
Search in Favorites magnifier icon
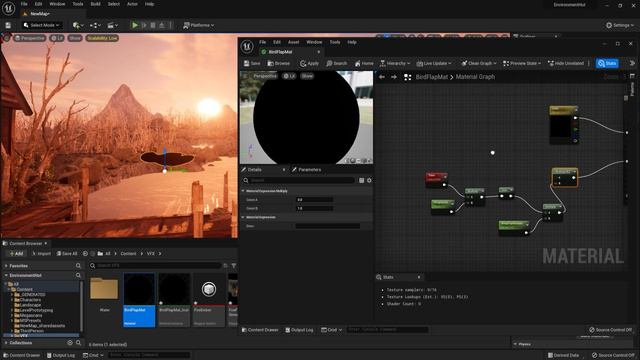pyautogui.click(x=78, y=266)
